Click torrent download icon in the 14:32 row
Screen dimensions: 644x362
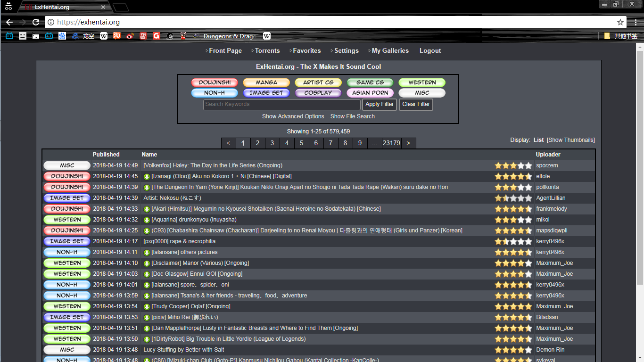point(147,220)
